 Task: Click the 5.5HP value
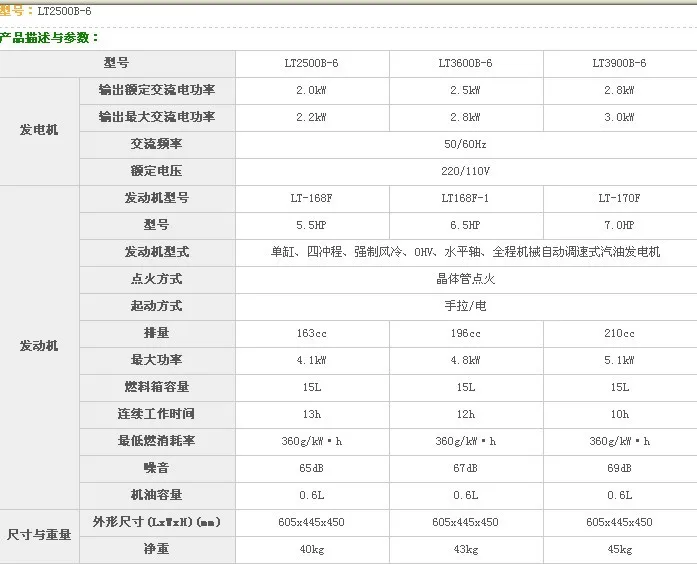311,225
